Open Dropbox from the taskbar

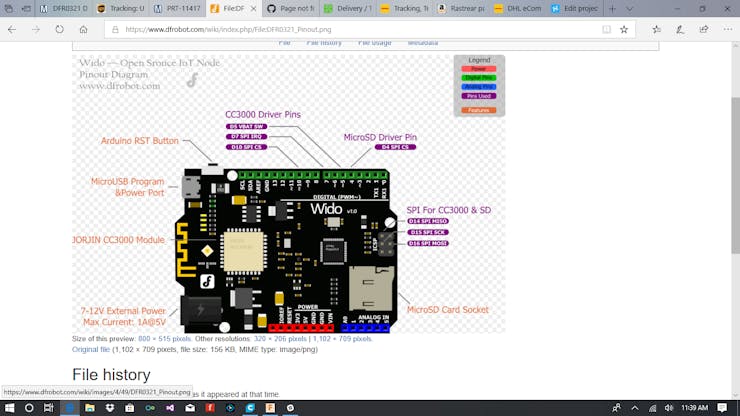(110, 408)
